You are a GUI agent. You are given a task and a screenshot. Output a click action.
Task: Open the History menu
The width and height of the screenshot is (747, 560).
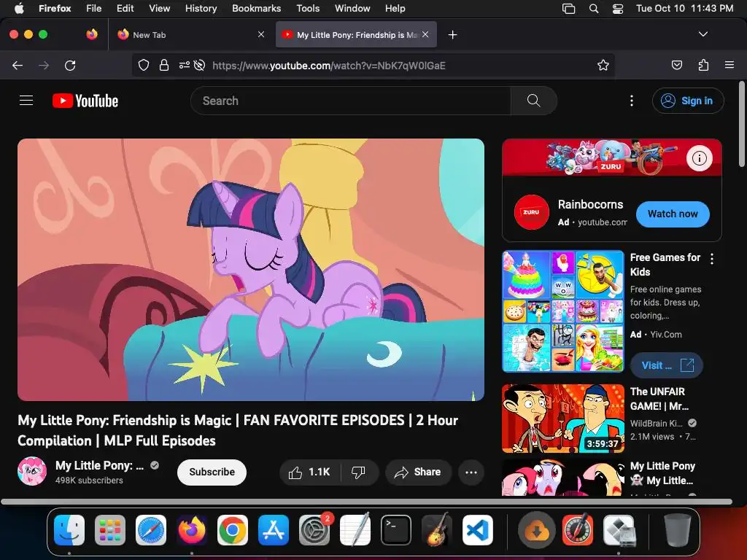[201, 9]
